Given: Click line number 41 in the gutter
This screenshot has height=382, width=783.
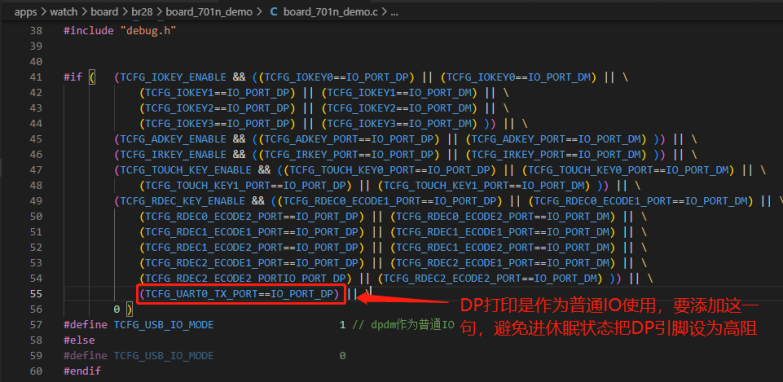Looking at the screenshot, I should (x=36, y=77).
